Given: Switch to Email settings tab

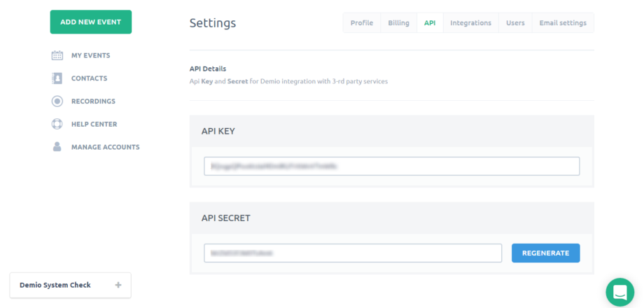Looking at the screenshot, I should (x=563, y=23).
